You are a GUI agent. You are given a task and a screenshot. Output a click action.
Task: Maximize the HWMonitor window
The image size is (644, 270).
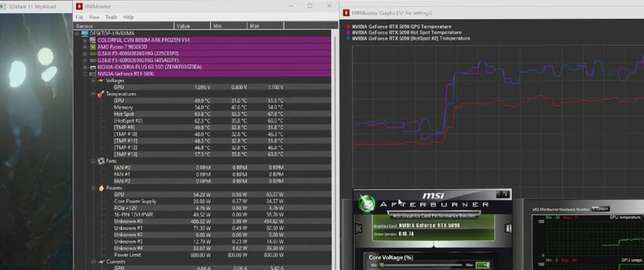[x=309, y=6]
